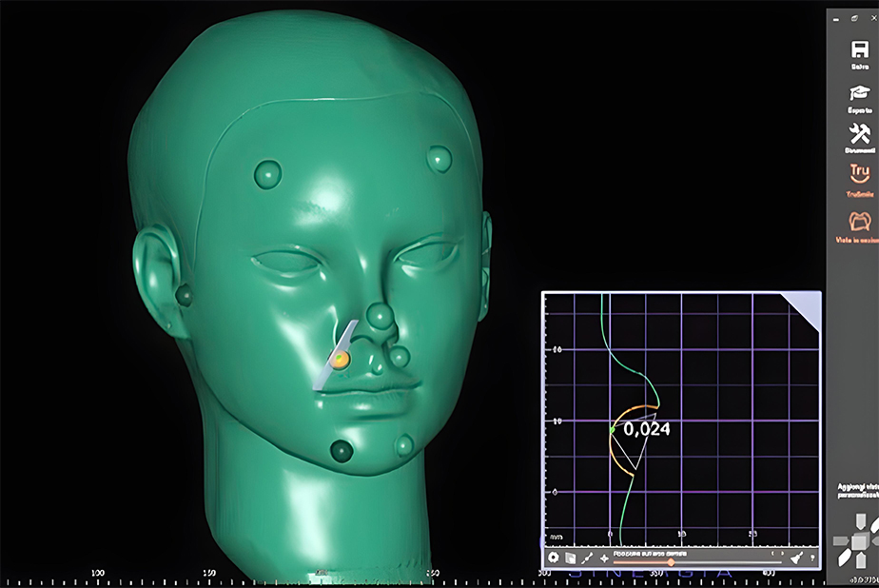
Task: Click the view cube top arrow
Action: pyautogui.click(x=861, y=521)
